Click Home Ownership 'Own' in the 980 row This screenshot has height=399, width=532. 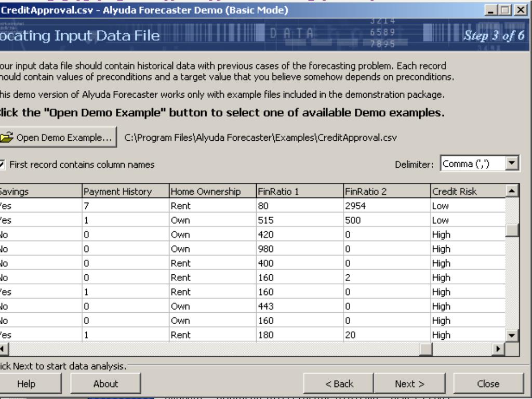point(212,249)
